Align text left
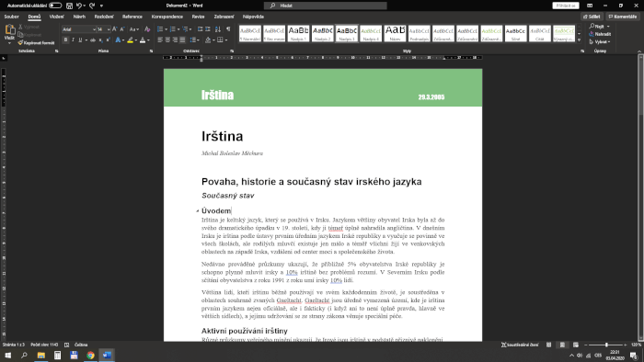This screenshot has height=362, width=644. pyautogui.click(x=160, y=40)
